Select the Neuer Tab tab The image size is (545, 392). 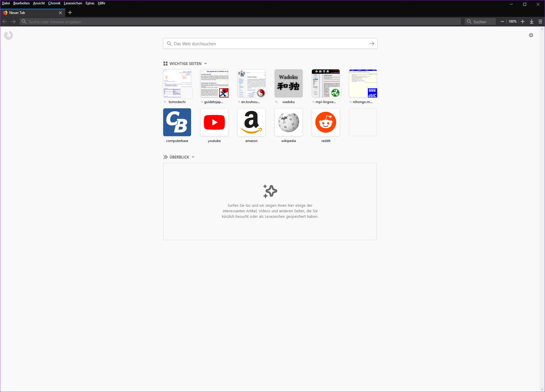[x=32, y=13]
